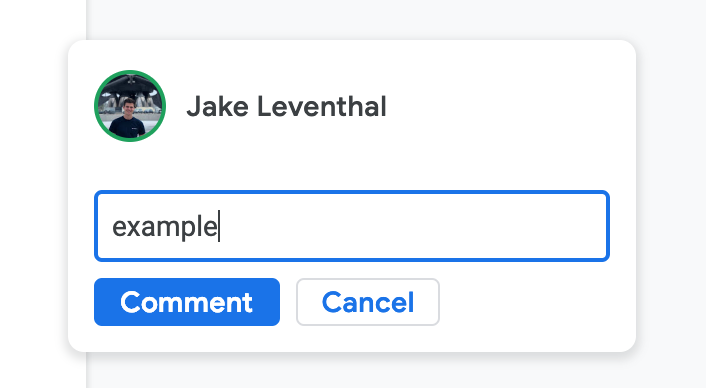Click the author label "Jake Leventhal"

pos(286,107)
